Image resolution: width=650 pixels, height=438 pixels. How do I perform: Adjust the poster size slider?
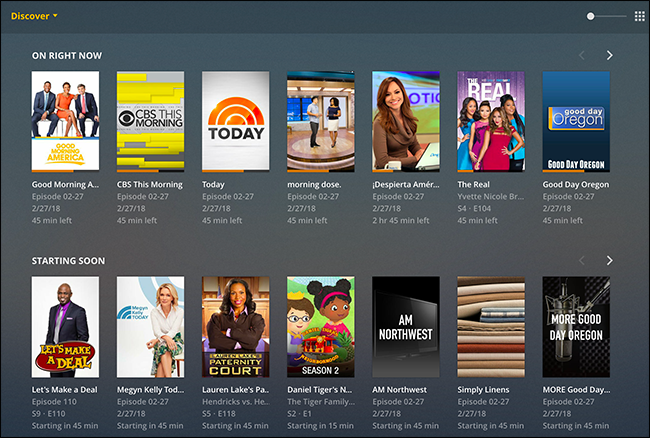coord(606,16)
